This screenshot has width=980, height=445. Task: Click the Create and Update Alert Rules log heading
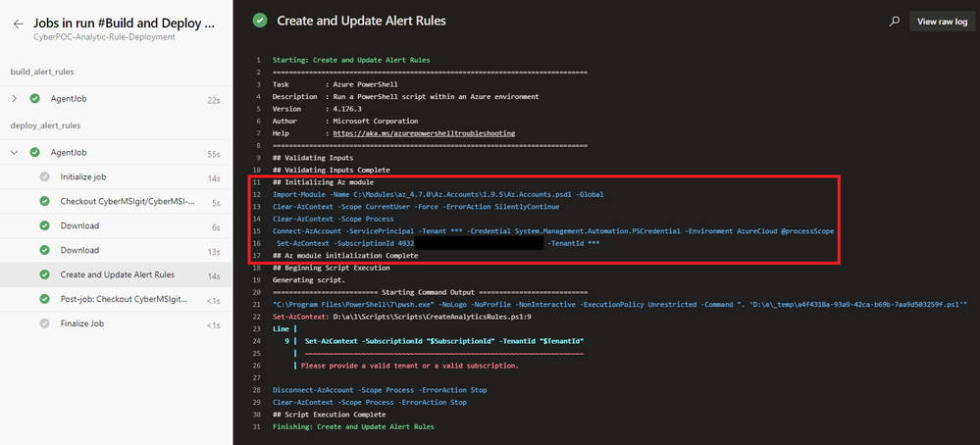361,22
